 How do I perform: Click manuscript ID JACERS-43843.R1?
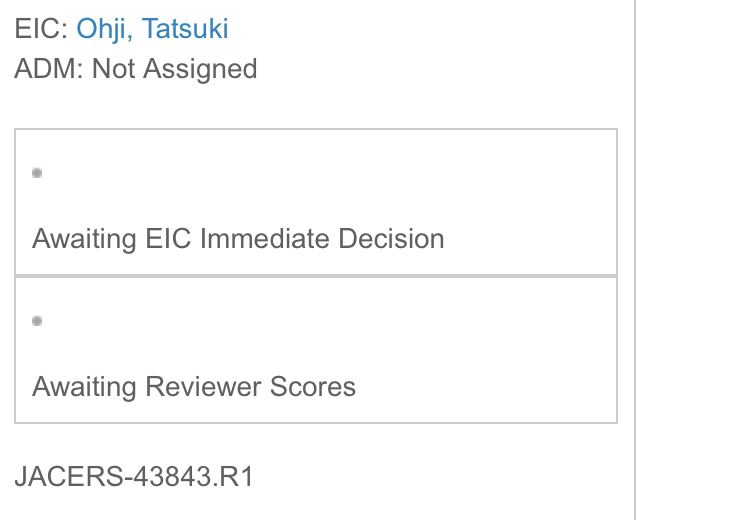[x=134, y=476]
